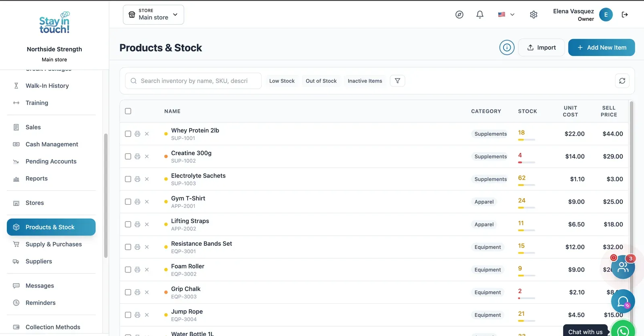This screenshot has width=644, height=336.
Task: Click the stock level bar for Creatine 300g
Action: coord(526,162)
